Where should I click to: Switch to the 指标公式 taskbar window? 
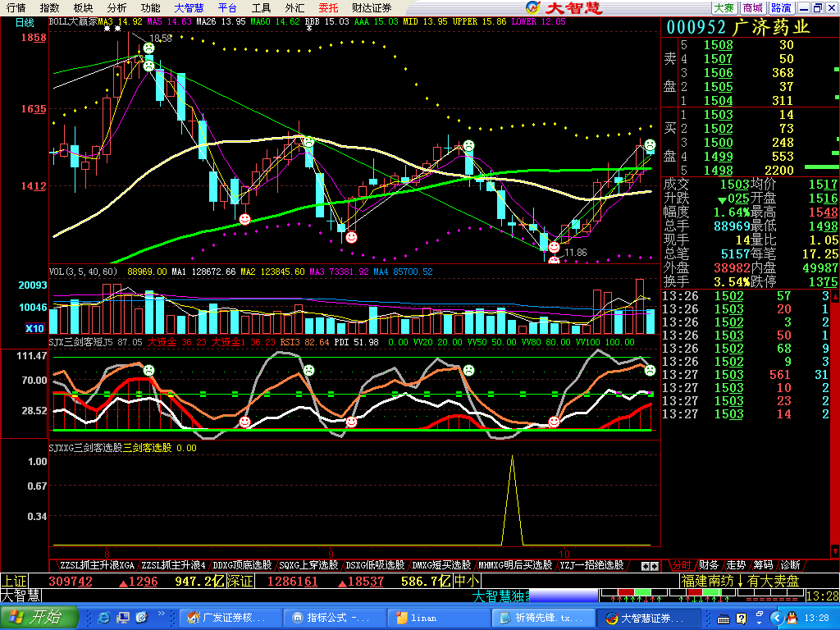pos(335,618)
